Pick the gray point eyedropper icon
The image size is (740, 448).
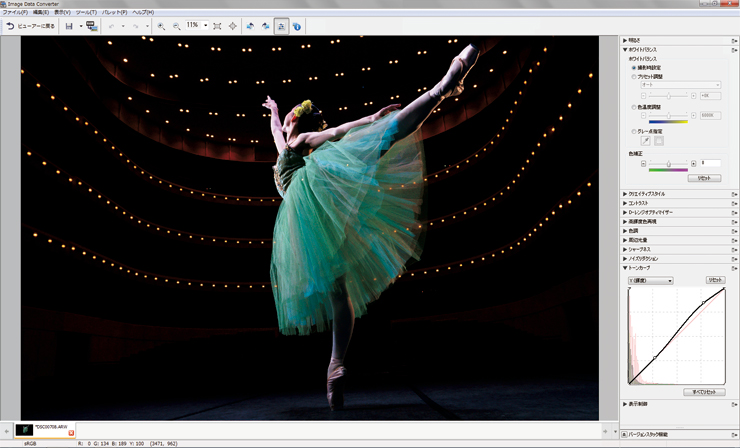pos(646,141)
